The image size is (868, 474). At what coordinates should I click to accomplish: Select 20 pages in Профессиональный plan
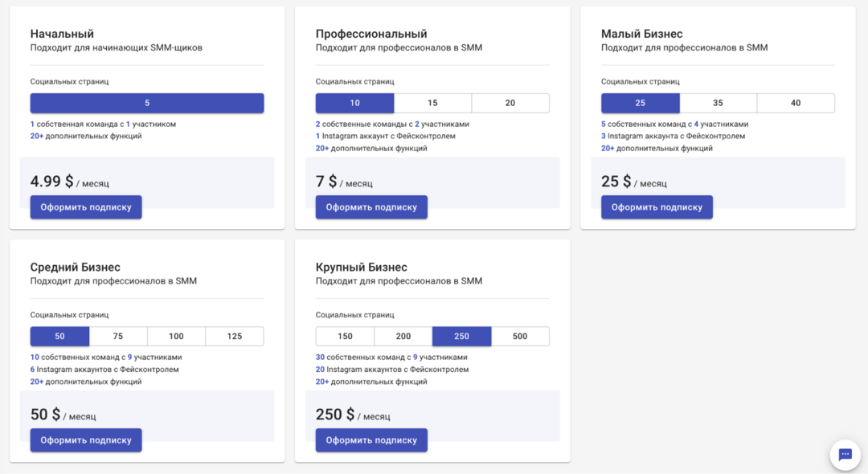[x=510, y=103]
